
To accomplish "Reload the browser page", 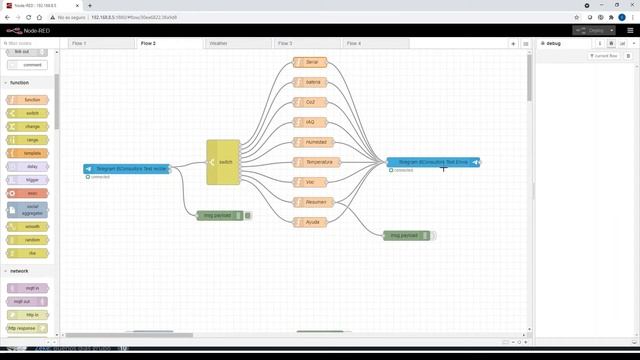I will point(29,18).
